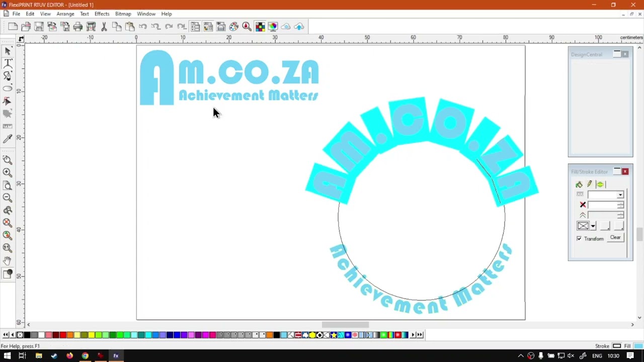Select the Text tool

(8, 63)
